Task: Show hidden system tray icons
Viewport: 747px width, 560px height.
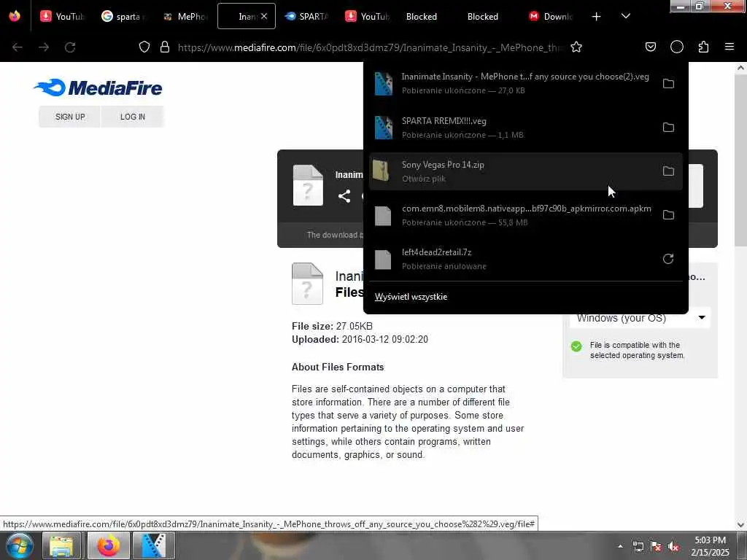Action: coord(620,546)
